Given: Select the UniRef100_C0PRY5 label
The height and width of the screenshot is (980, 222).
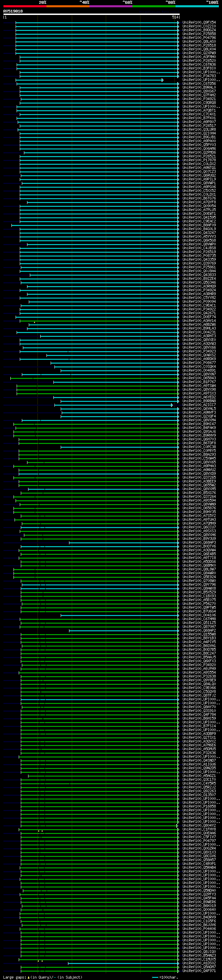Looking at the screenshot, I should point(199,451).
